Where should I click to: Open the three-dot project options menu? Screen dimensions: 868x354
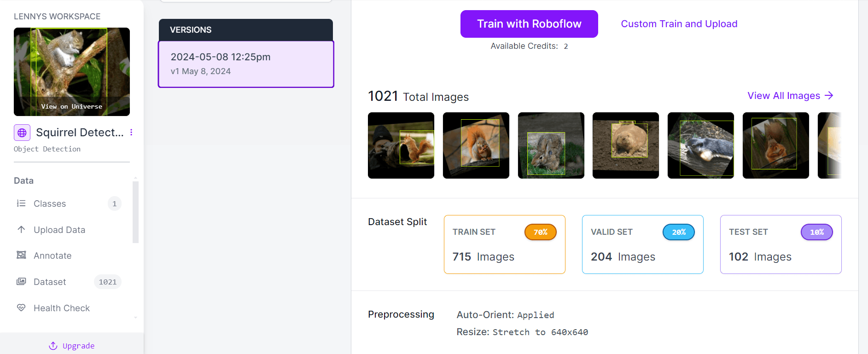(x=131, y=133)
